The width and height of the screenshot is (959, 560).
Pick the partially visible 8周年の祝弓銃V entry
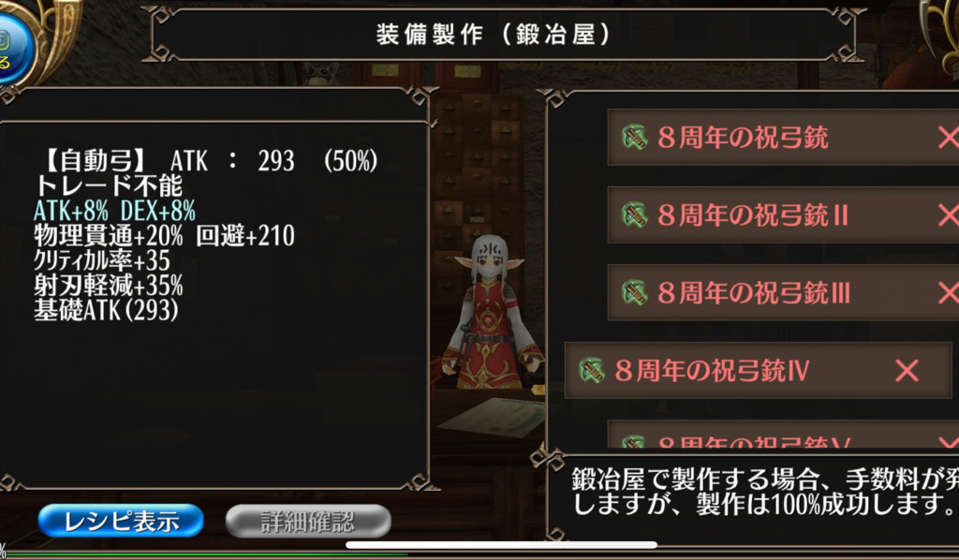pyautogui.click(x=783, y=435)
